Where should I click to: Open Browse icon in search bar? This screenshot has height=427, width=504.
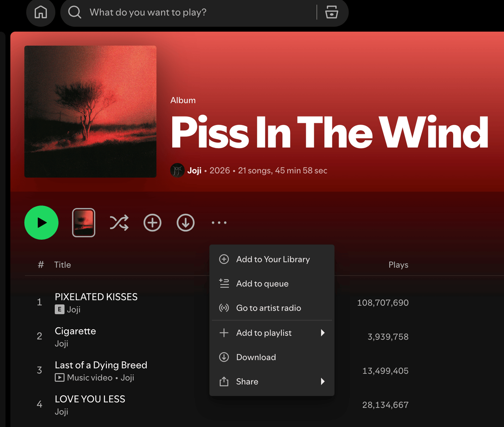pyautogui.click(x=331, y=12)
